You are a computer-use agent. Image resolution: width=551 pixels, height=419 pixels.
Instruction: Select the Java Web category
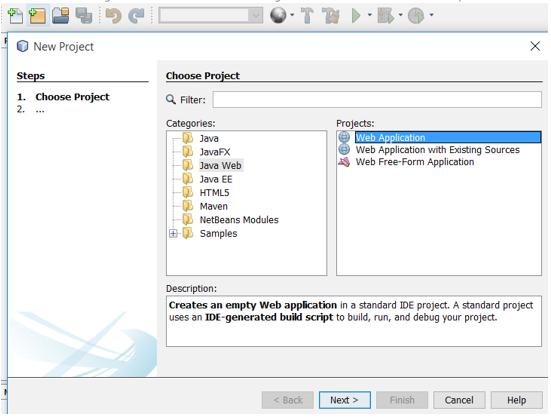(x=221, y=166)
